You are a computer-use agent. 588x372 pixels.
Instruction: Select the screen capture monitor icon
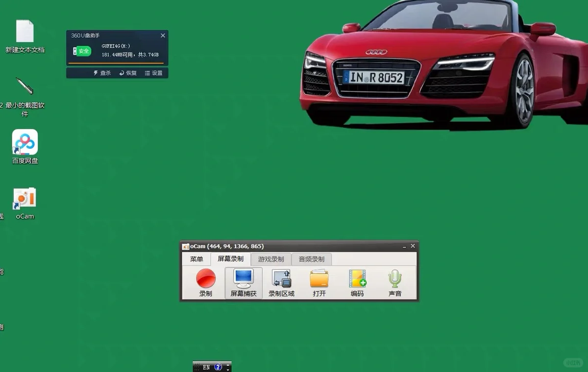coord(244,283)
